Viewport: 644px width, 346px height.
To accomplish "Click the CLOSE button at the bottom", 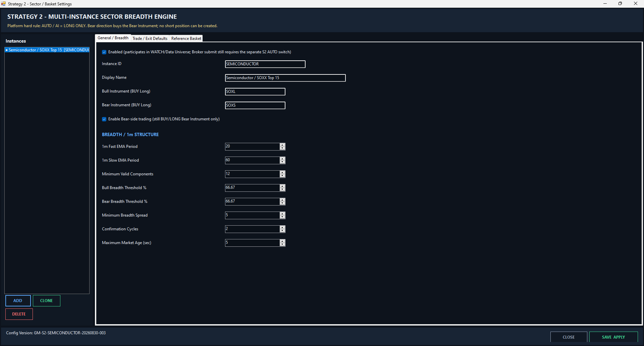I will [x=569, y=337].
